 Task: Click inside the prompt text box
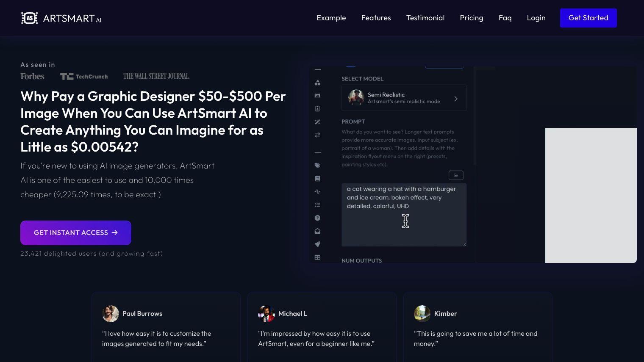click(x=404, y=215)
